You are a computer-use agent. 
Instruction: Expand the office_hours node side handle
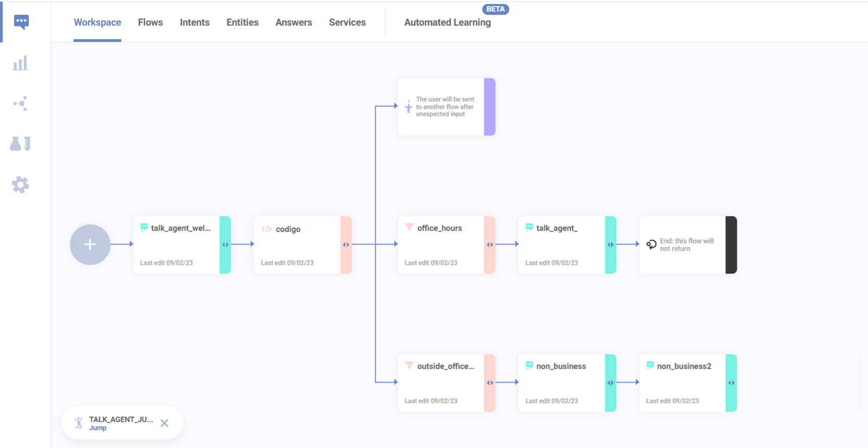pyautogui.click(x=490, y=245)
